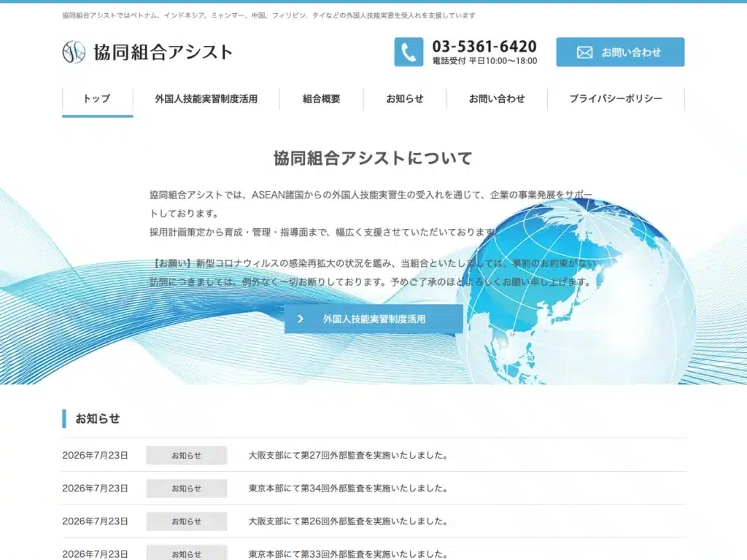Image resolution: width=747 pixels, height=560 pixels.
Task: Click the 【お願い】新型コロナウィルス notice paragraph
Action: 373,273
